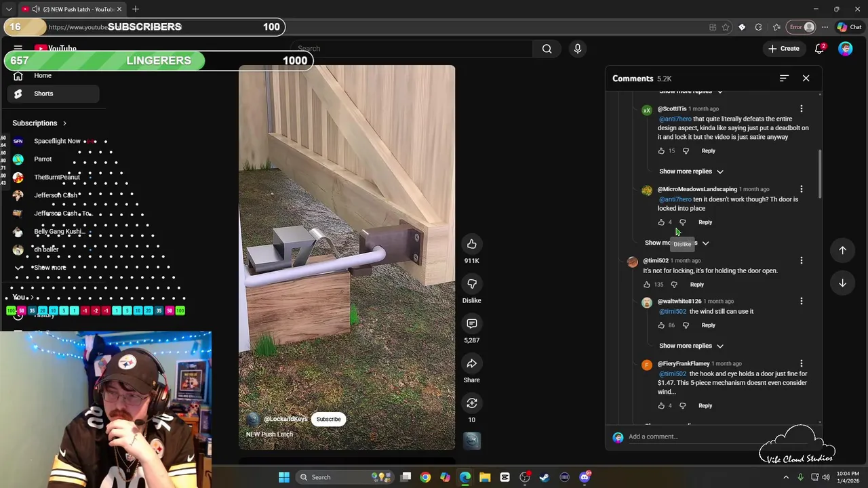868x488 pixels.
Task: Open more options for @FieryFrankFlamey comment
Action: (x=801, y=364)
